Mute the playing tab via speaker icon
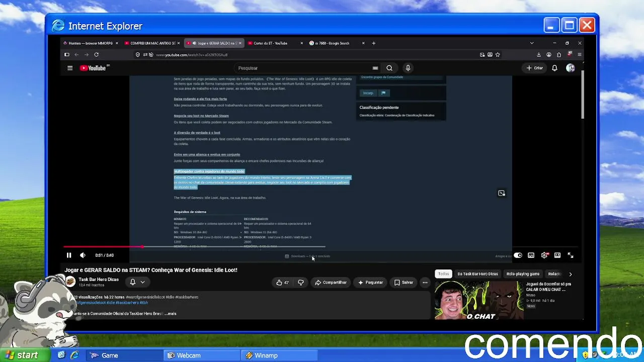 click(x=194, y=43)
